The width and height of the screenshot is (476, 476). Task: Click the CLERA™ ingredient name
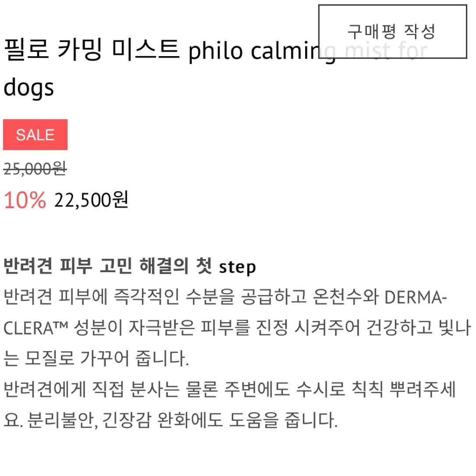[36, 328]
